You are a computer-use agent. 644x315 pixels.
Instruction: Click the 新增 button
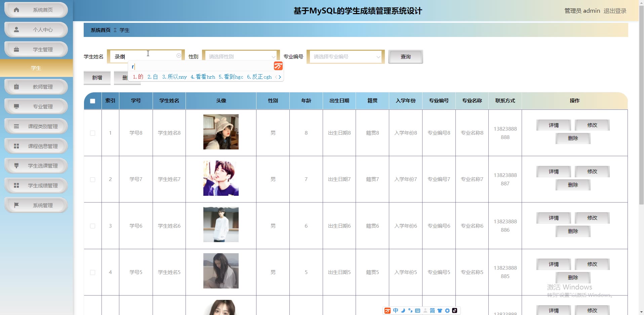pos(97,78)
